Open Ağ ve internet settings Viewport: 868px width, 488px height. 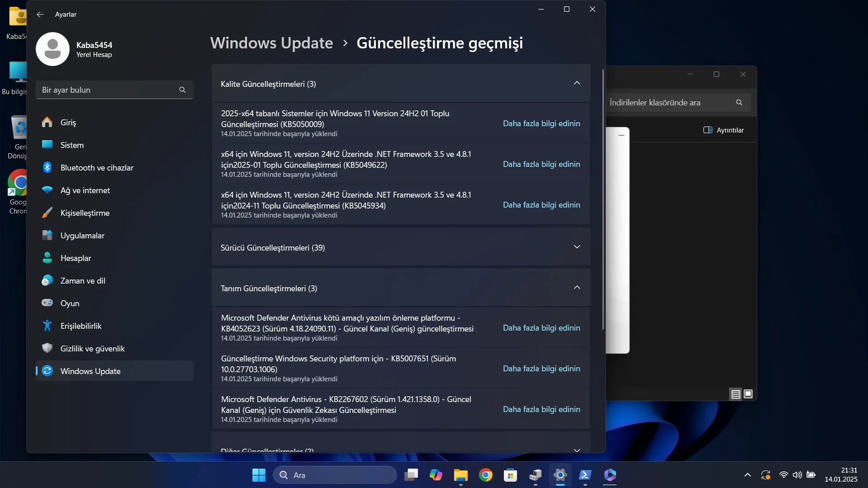pos(114,190)
